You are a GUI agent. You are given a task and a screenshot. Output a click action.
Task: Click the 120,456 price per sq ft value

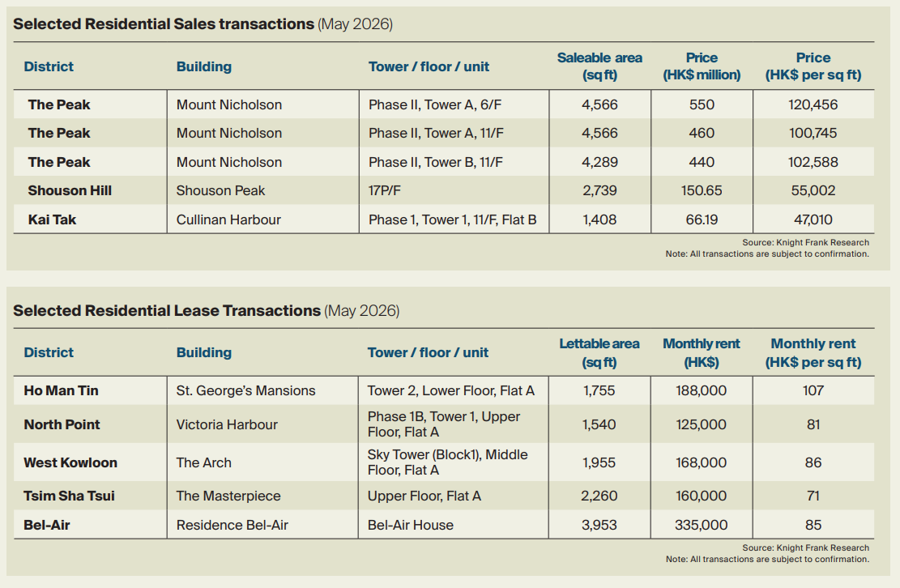point(813,104)
